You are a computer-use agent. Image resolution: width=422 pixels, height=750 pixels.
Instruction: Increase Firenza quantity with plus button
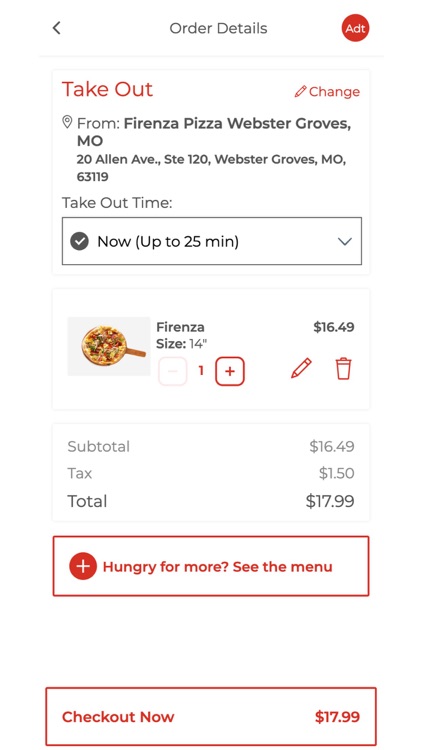tap(230, 371)
